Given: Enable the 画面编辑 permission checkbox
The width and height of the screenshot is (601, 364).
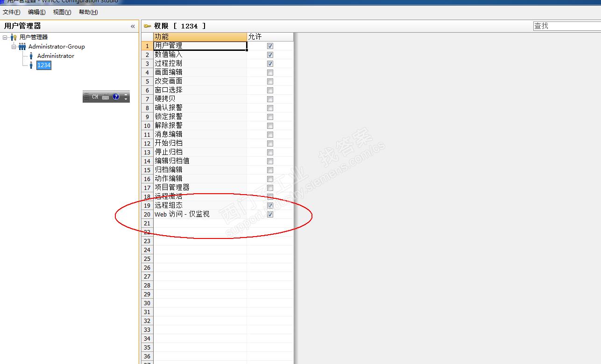Looking at the screenshot, I should pyautogui.click(x=270, y=72).
